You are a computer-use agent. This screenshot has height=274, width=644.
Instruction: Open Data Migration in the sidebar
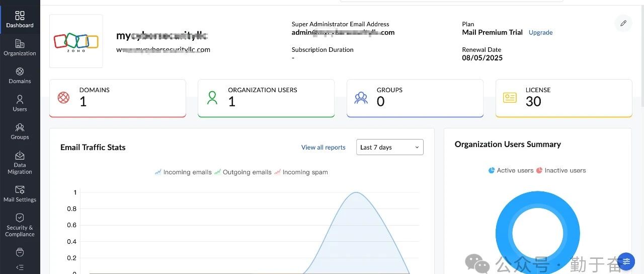pos(20,163)
